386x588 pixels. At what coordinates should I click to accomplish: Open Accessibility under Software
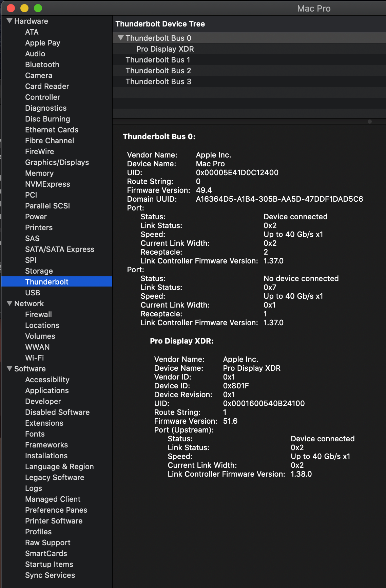tap(47, 380)
